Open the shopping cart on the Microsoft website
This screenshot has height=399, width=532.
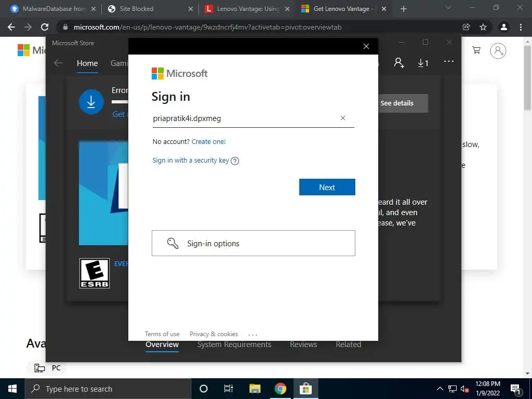click(476, 50)
